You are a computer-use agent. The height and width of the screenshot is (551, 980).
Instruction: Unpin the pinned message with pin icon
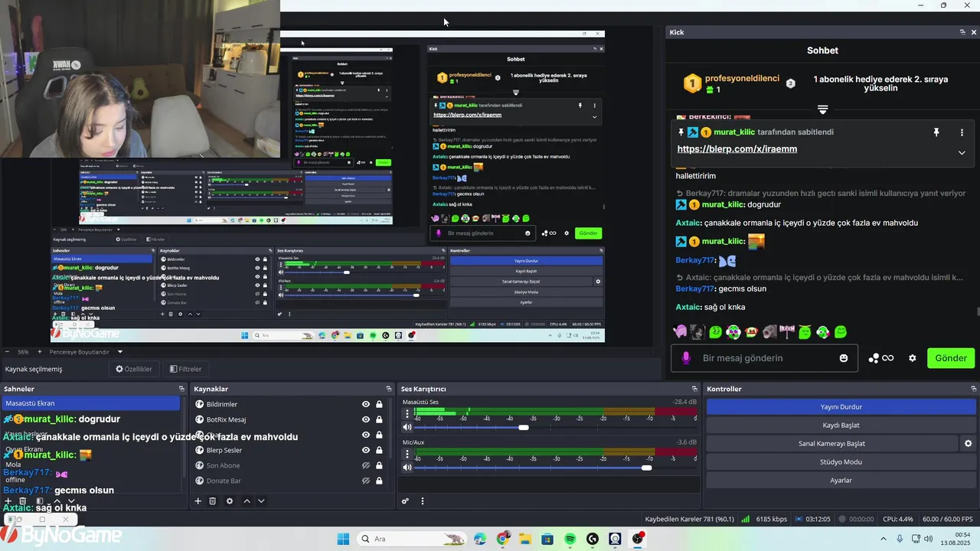936,132
